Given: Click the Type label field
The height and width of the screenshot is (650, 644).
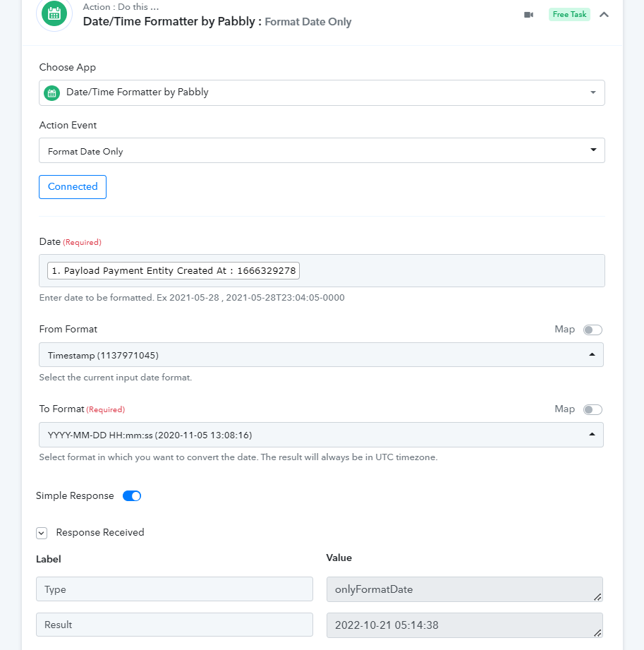Looking at the screenshot, I should tap(174, 589).
